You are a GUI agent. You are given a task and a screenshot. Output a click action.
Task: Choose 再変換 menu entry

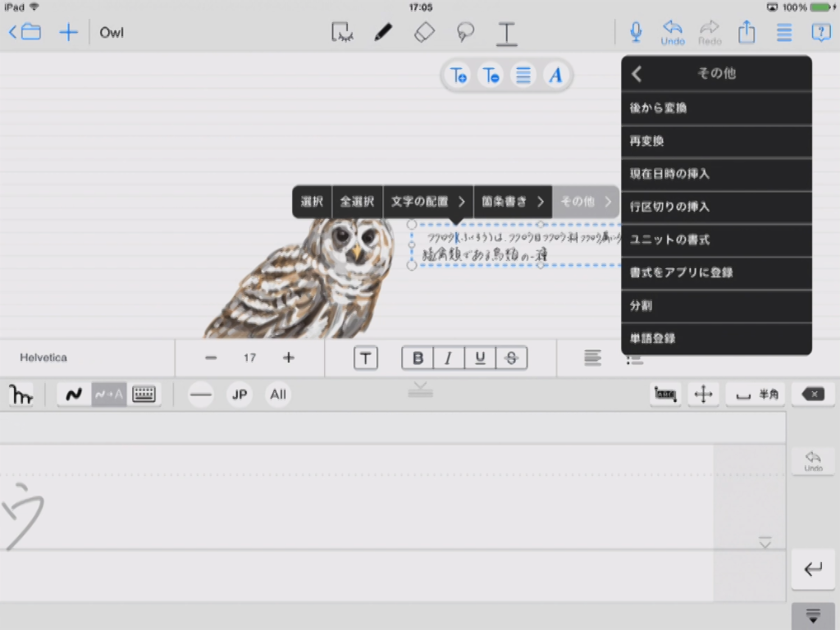point(716,141)
